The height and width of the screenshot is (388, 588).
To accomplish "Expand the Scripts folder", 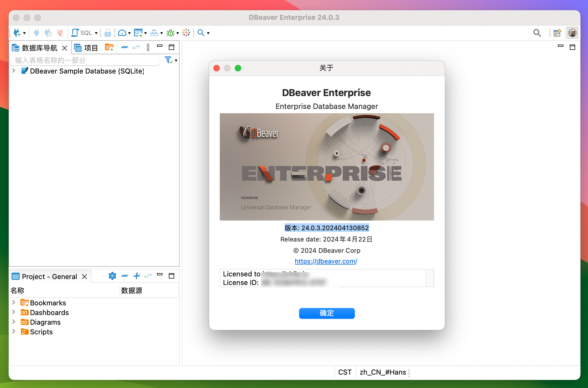I will 14,331.
